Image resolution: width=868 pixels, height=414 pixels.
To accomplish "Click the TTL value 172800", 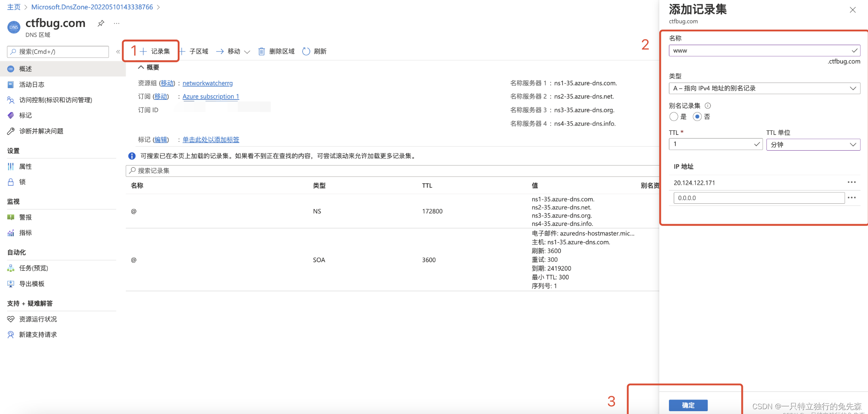I will click(x=432, y=211).
